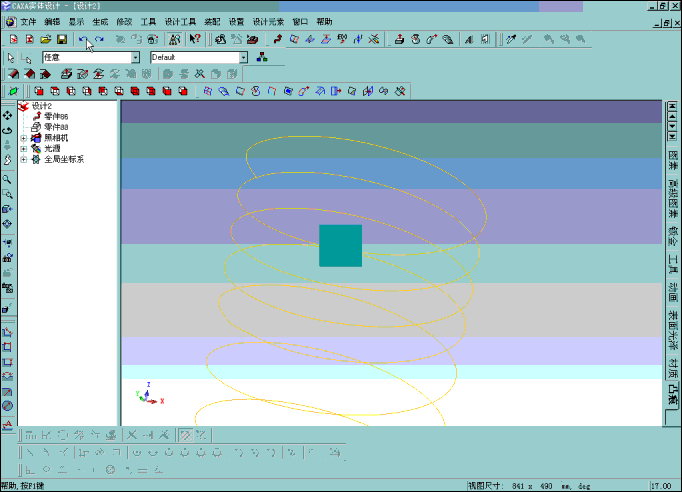The height and width of the screenshot is (492, 682).
Task: Expand the 全局坐标系 tree node
Action: 23,160
